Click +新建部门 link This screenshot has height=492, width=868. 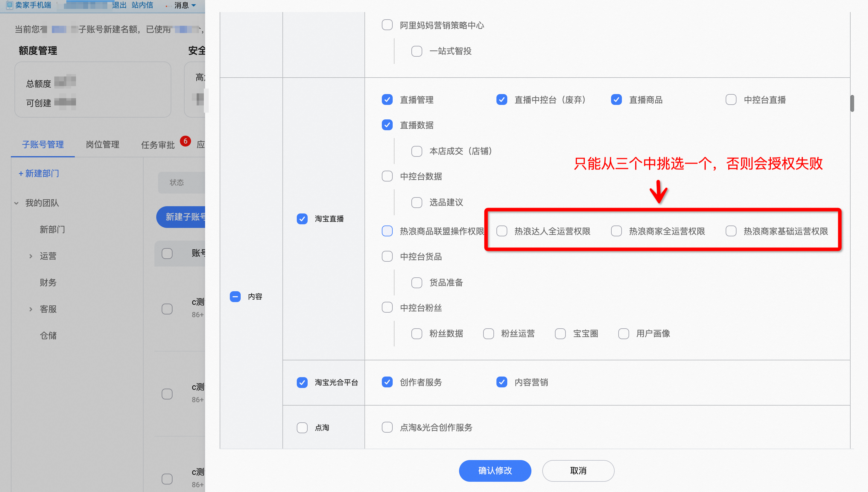(x=39, y=173)
